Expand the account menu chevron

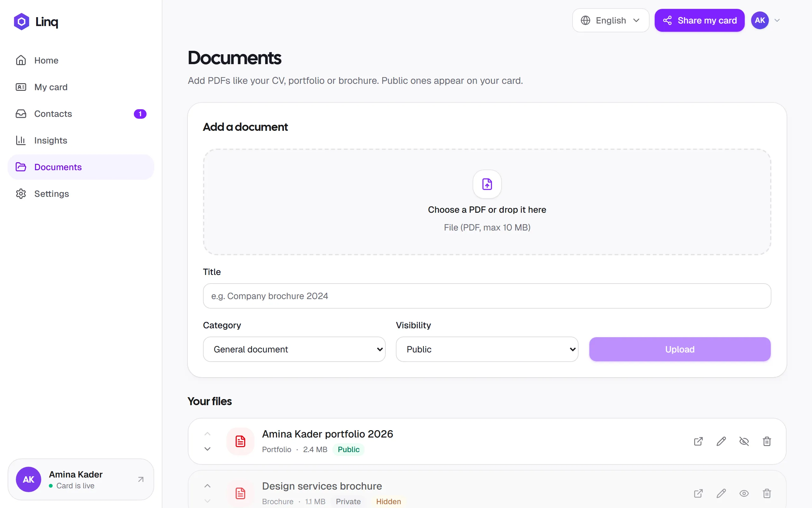777,21
